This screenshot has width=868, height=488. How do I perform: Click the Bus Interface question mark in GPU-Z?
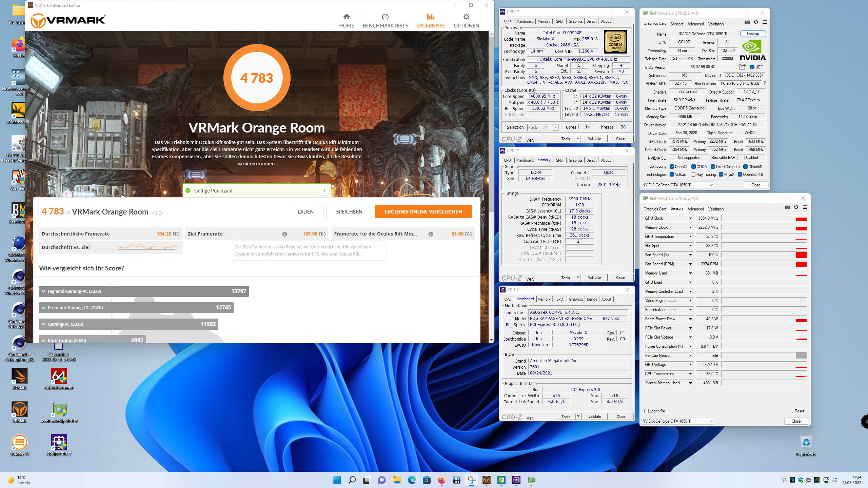pos(764,83)
